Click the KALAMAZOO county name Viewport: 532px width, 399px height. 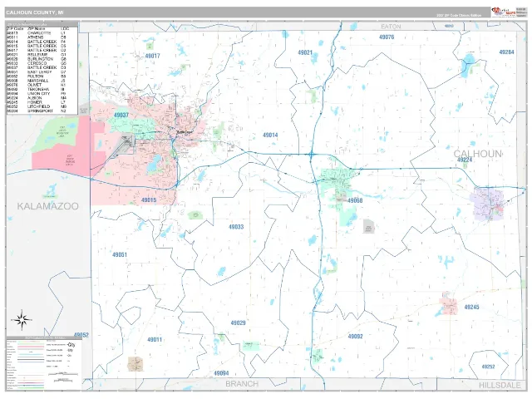click(x=48, y=206)
